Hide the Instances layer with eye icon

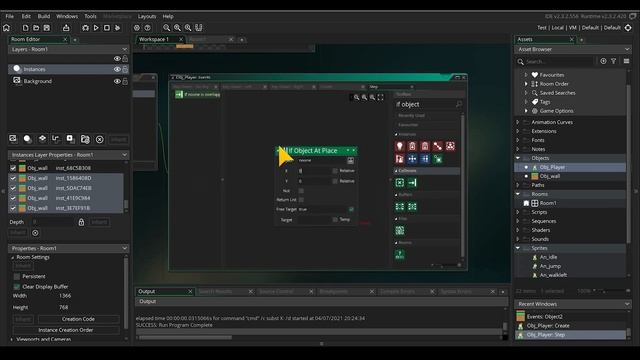(117, 69)
